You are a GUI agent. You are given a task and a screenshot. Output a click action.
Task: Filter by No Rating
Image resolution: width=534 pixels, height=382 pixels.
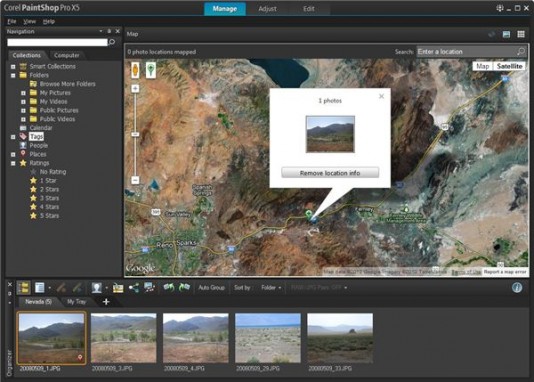[x=53, y=172]
